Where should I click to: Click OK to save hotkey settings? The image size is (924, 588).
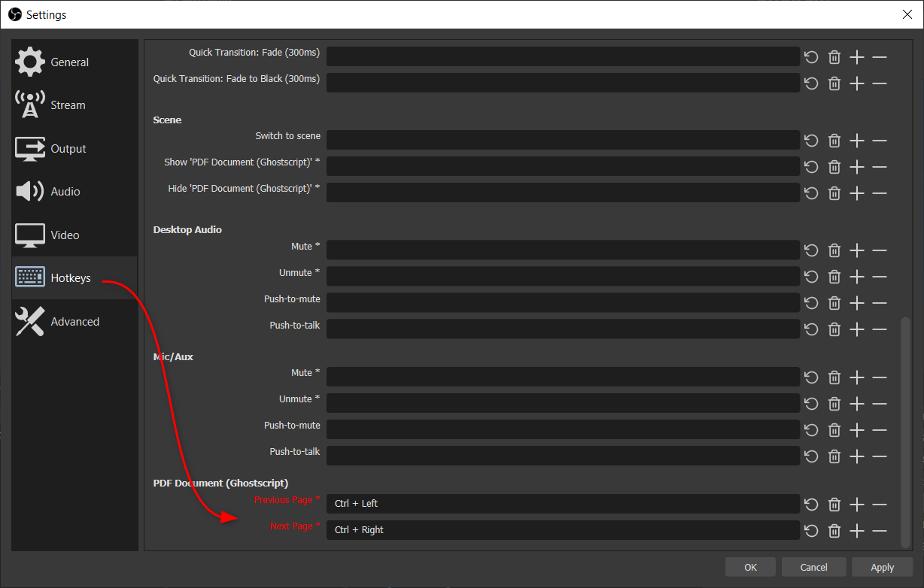[749, 566]
